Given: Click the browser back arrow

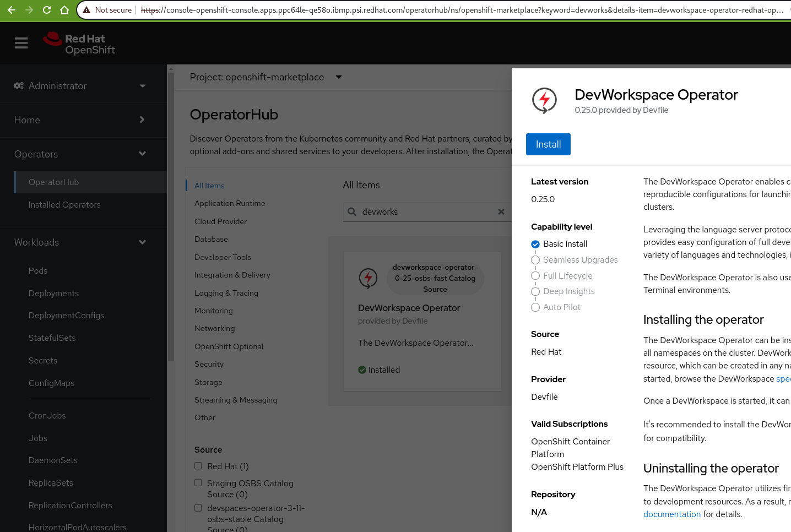Looking at the screenshot, I should tap(11, 10).
